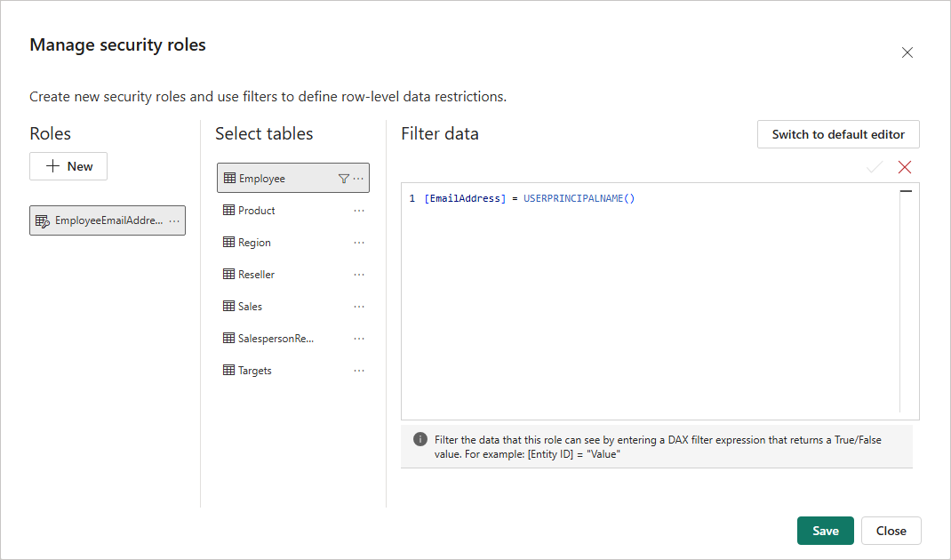
Task: Click the Sales table grid icon
Action: pos(228,306)
